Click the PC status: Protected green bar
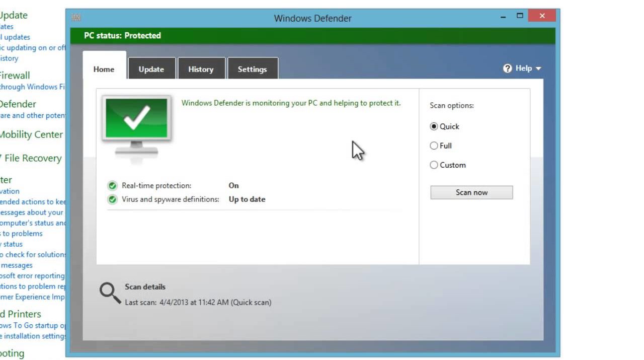 click(x=312, y=36)
